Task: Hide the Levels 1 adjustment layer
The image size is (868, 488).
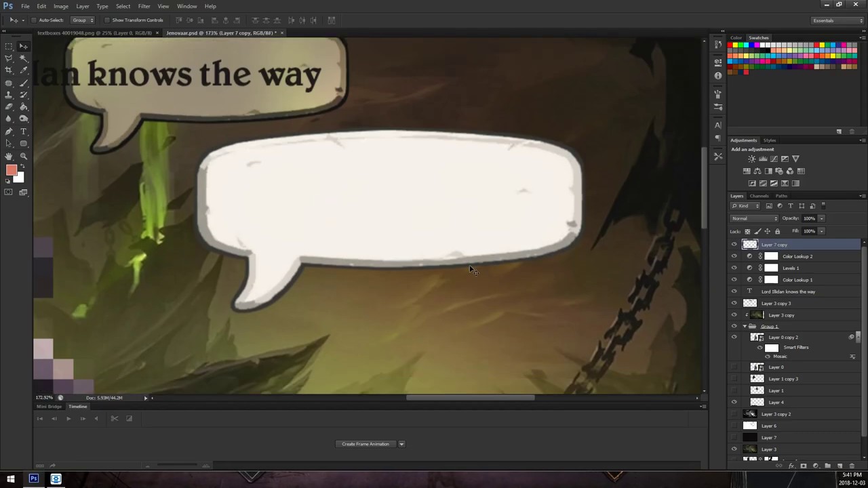Action: pos(734,268)
